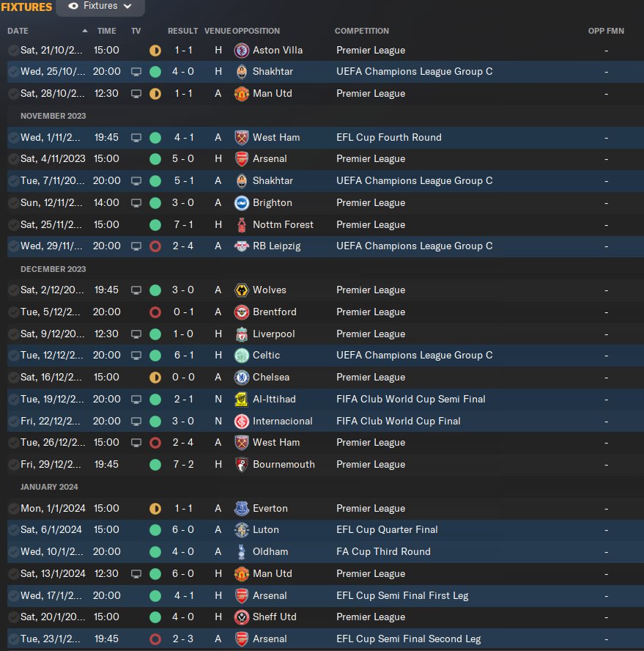Open FA Cup Third Round competition
The height and width of the screenshot is (651, 644).
tap(383, 551)
